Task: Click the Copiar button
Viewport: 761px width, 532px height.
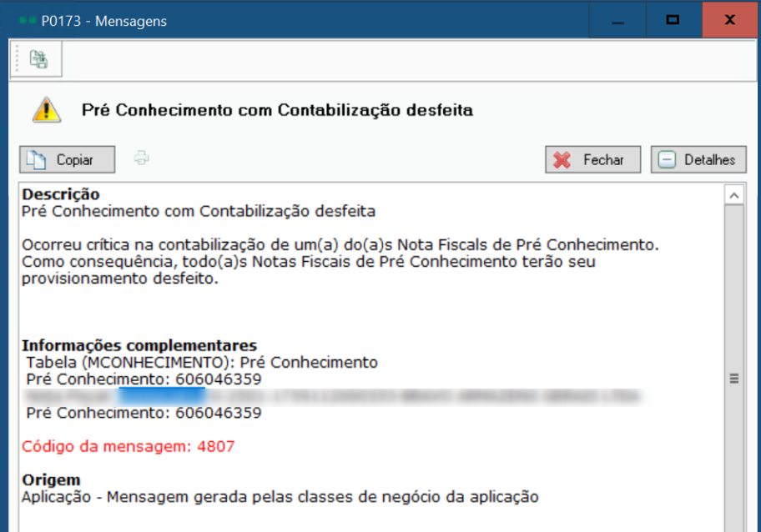Action: point(68,159)
